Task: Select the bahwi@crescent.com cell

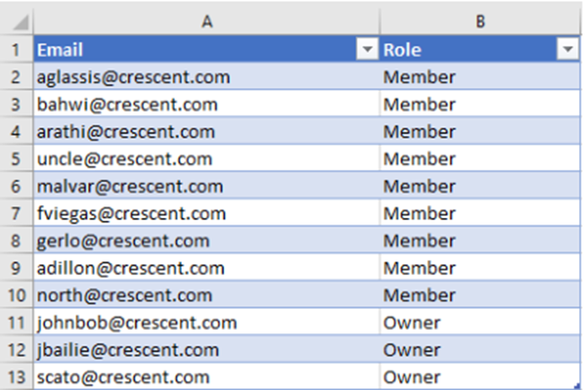Action: click(127, 104)
